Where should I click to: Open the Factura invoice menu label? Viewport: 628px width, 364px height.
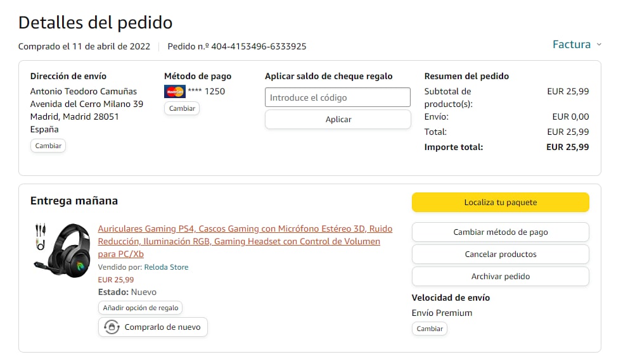pos(571,44)
